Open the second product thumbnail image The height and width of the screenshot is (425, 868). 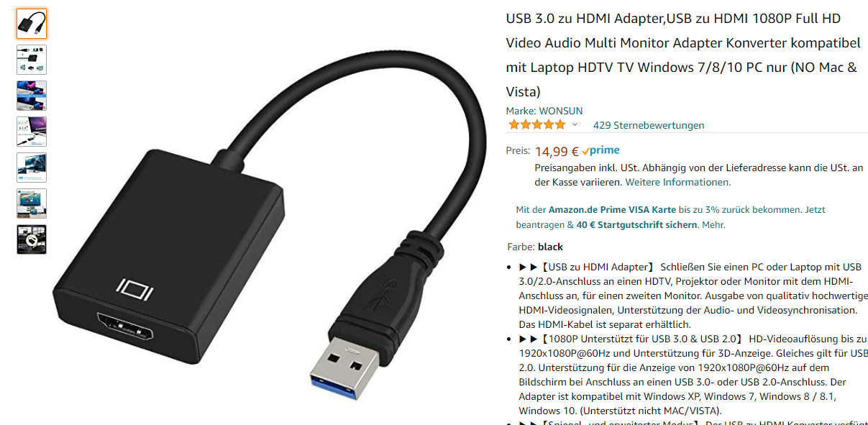[x=32, y=60]
